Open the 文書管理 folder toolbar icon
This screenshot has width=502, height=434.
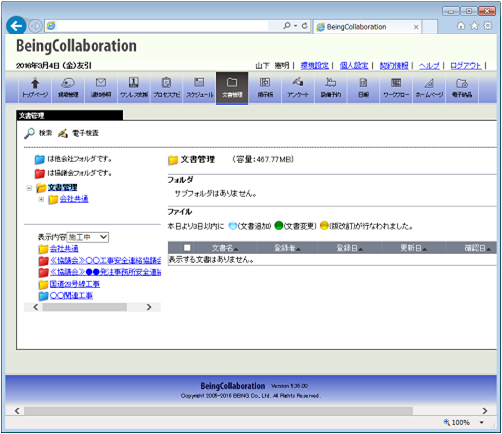click(x=232, y=88)
